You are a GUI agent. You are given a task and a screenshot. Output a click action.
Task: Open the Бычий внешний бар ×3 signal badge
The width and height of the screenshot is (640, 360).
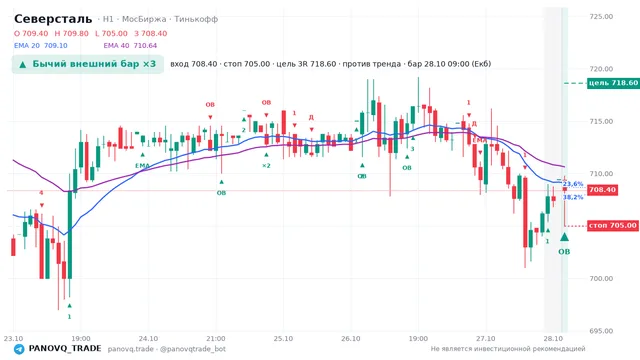88,64
